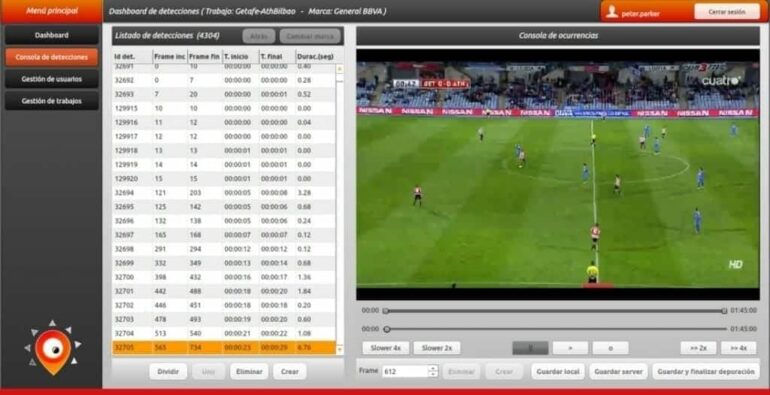The image size is (770, 395).
Task: Click the stop button with circle symbol
Action: pyautogui.click(x=610, y=348)
